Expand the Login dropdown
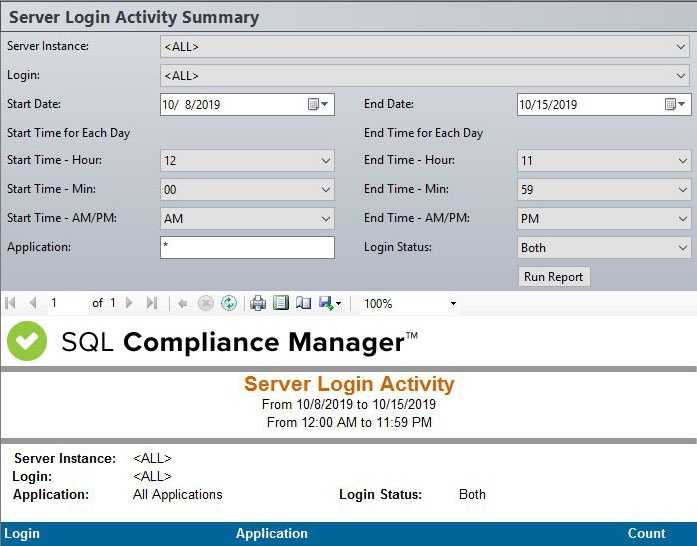The image size is (697, 546). [x=681, y=76]
